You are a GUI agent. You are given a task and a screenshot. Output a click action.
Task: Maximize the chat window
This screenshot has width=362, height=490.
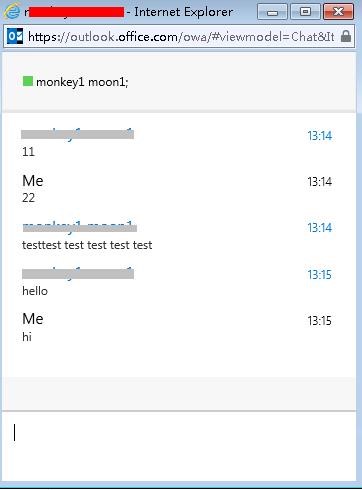(x=305, y=12)
